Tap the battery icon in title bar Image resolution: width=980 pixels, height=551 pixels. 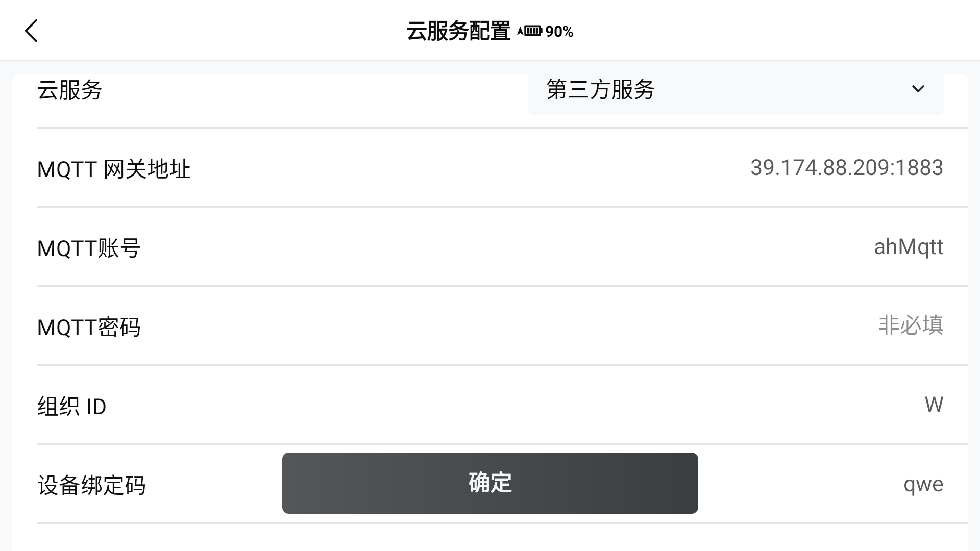[533, 31]
